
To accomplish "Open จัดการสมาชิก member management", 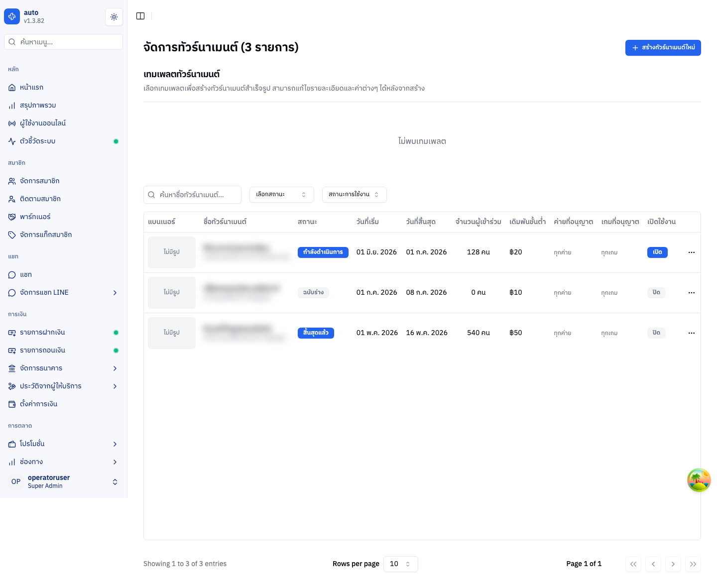I will click(64, 181).
